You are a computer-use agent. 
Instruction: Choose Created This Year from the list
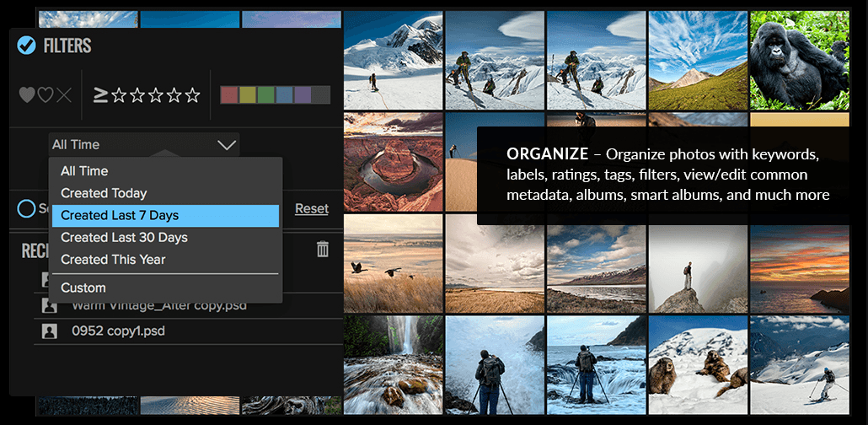coord(113,260)
